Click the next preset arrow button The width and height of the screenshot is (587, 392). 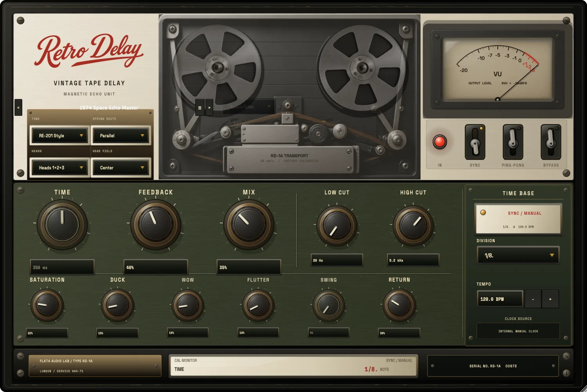(x=209, y=107)
